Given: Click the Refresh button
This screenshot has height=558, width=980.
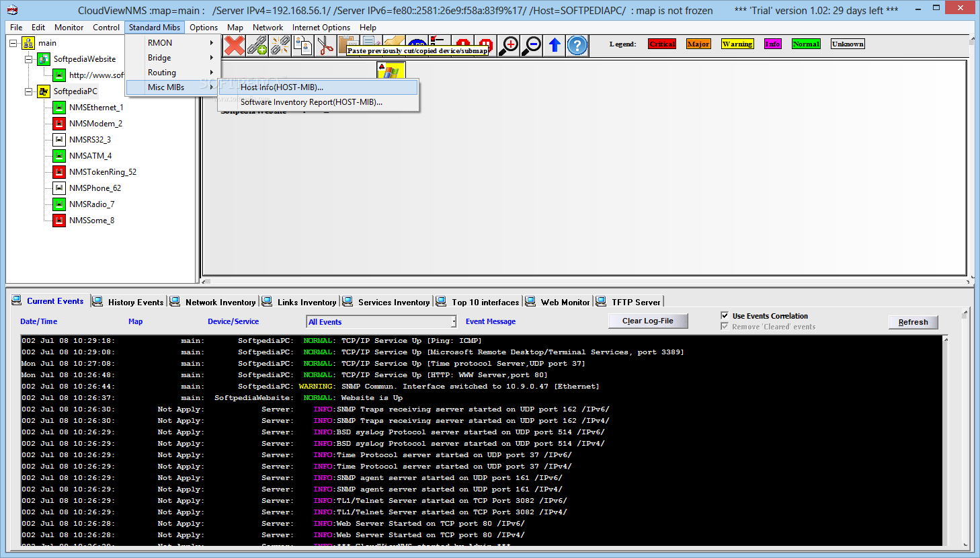Looking at the screenshot, I should click(913, 322).
